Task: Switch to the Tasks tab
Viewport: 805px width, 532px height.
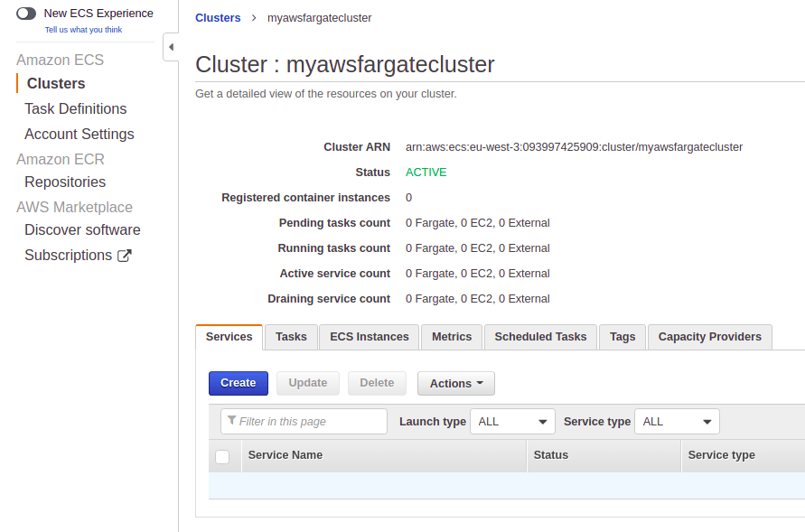Action: [x=291, y=337]
